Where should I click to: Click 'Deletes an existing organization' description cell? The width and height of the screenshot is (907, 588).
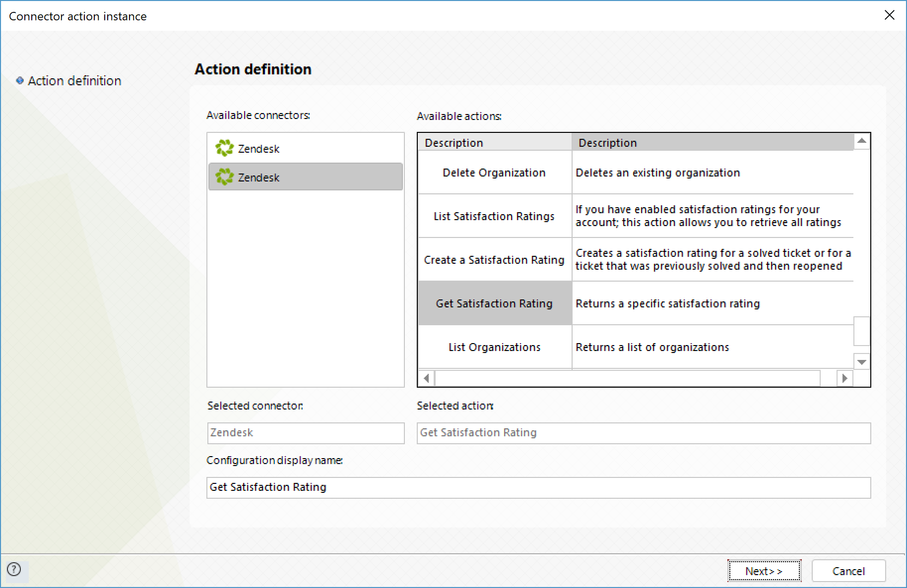713,173
